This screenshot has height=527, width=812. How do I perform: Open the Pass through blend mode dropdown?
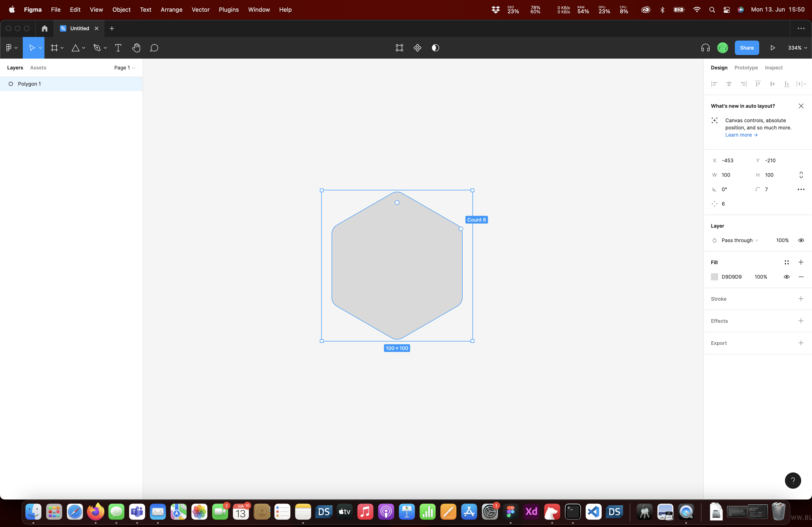tap(739, 240)
